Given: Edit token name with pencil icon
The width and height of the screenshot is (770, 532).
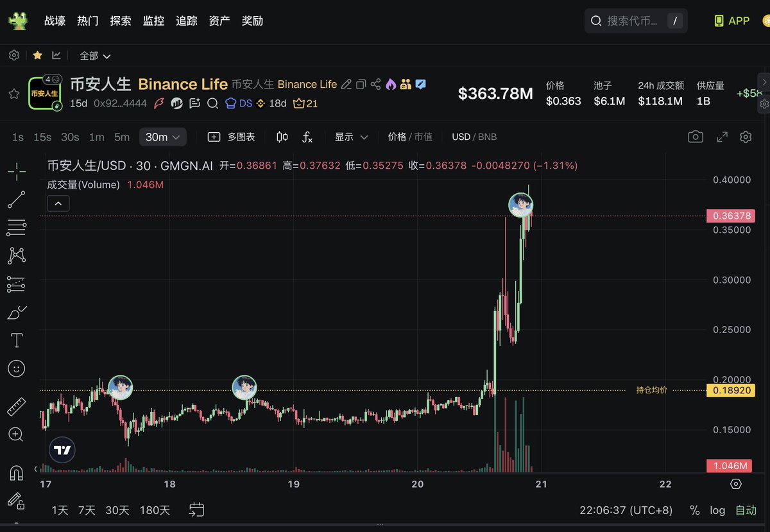Looking at the screenshot, I should 346,84.
